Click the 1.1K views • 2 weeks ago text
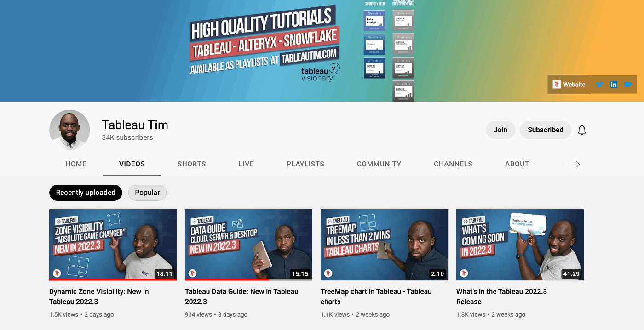This screenshot has width=644, height=330. [355, 315]
